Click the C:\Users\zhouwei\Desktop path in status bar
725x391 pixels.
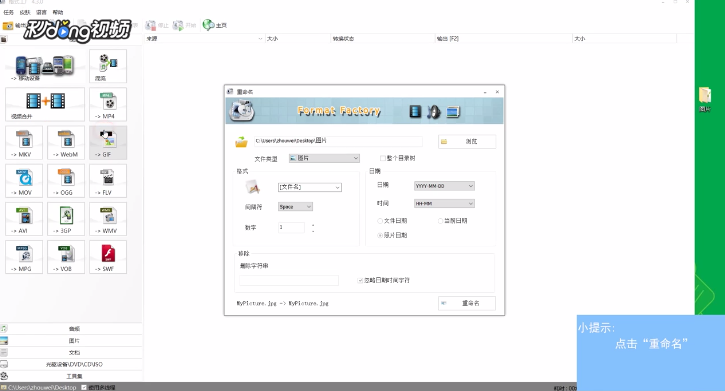[x=42, y=387]
